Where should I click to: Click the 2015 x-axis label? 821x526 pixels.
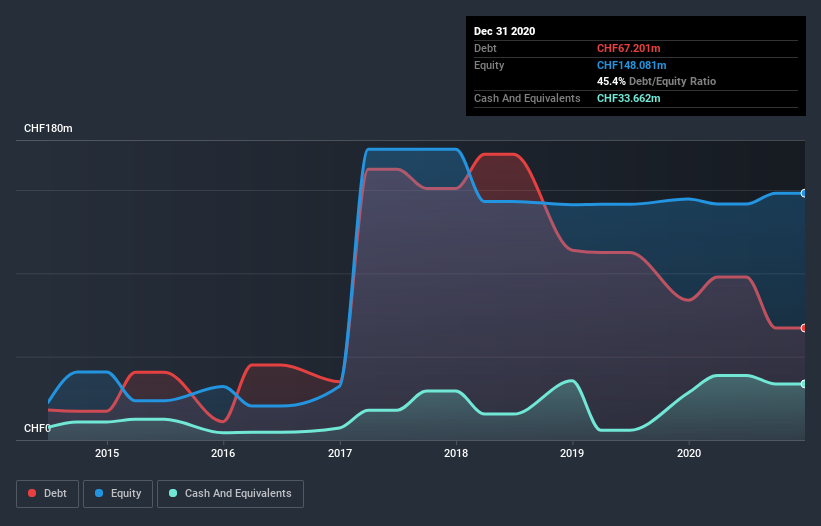click(107, 453)
